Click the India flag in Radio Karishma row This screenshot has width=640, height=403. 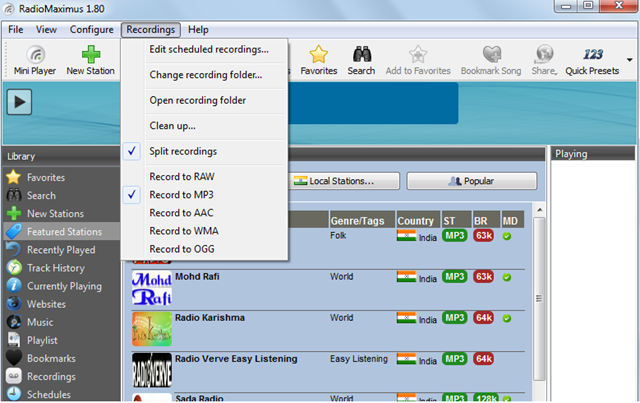point(406,318)
